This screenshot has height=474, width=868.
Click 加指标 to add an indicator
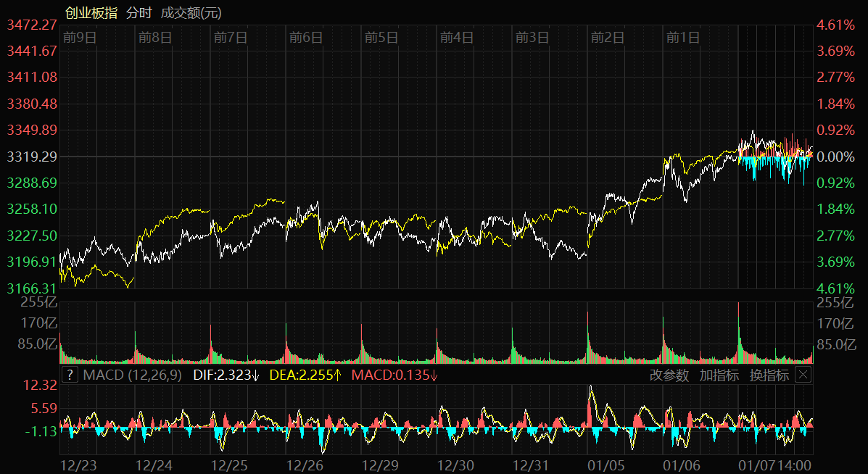click(x=719, y=375)
